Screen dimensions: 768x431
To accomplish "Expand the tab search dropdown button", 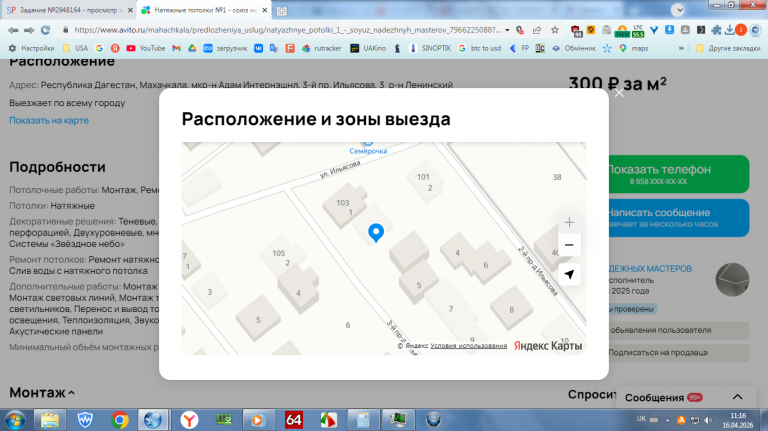I will coord(678,10).
